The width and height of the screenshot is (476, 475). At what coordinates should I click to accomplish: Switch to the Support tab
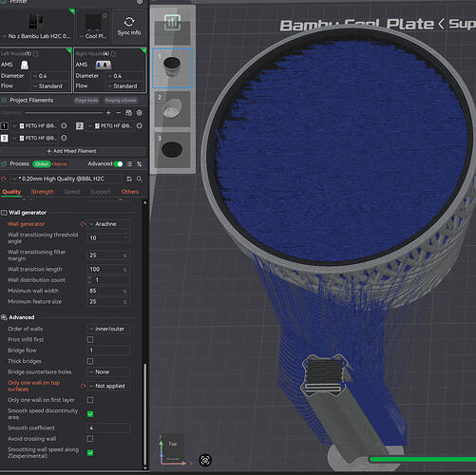101,192
